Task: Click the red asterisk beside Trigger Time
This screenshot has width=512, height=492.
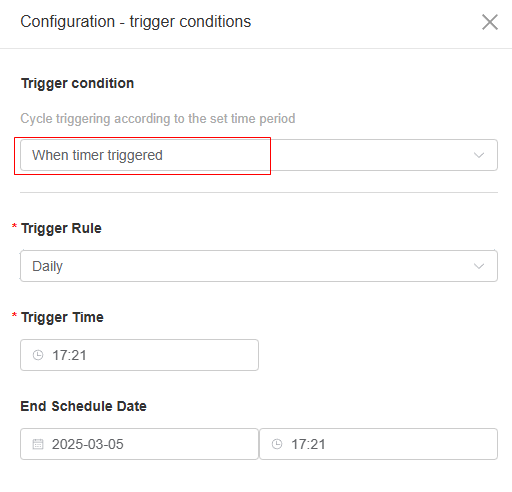Action: pos(14,315)
